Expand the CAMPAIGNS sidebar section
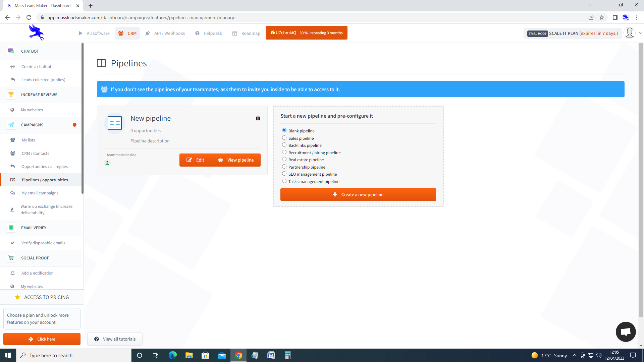644x362 pixels. [32, 125]
